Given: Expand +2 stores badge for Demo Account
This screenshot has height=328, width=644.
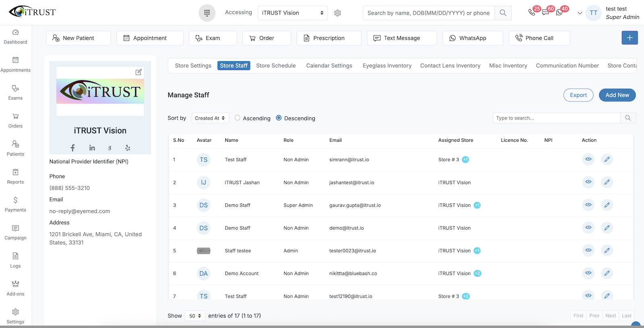Looking at the screenshot, I should coord(478,273).
